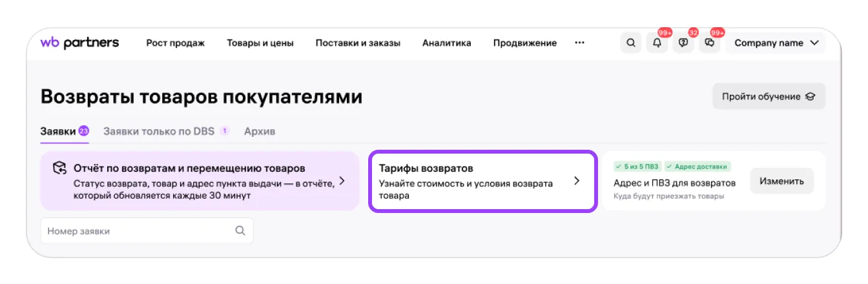Click magnifier icon in Номер заявки field
Screen dimensions: 868x284
click(240, 230)
